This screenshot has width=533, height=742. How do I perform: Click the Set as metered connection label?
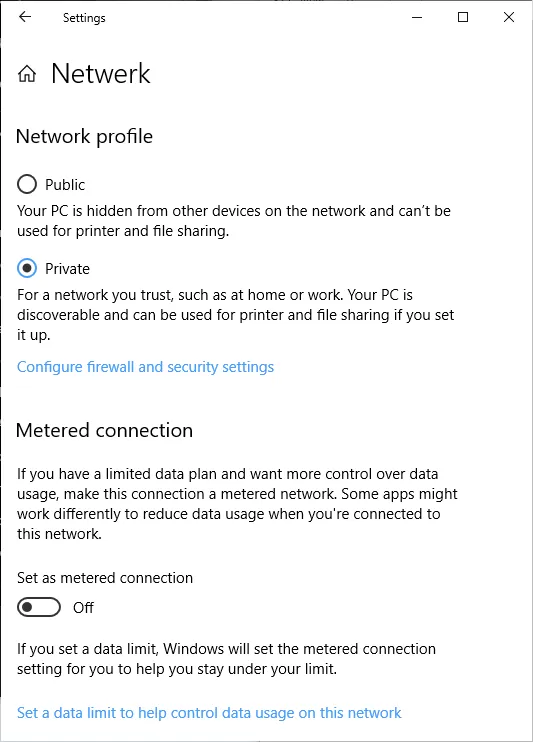tap(105, 578)
